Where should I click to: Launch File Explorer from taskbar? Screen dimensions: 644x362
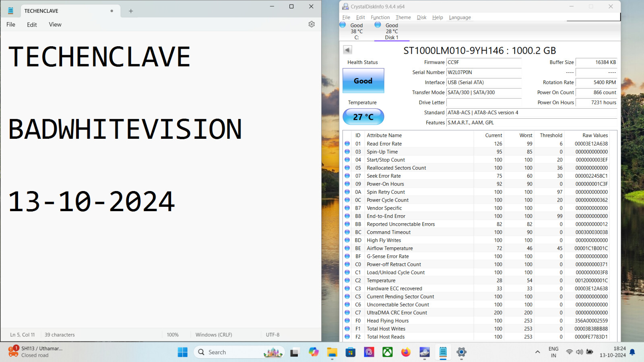pyautogui.click(x=332, y=352)
